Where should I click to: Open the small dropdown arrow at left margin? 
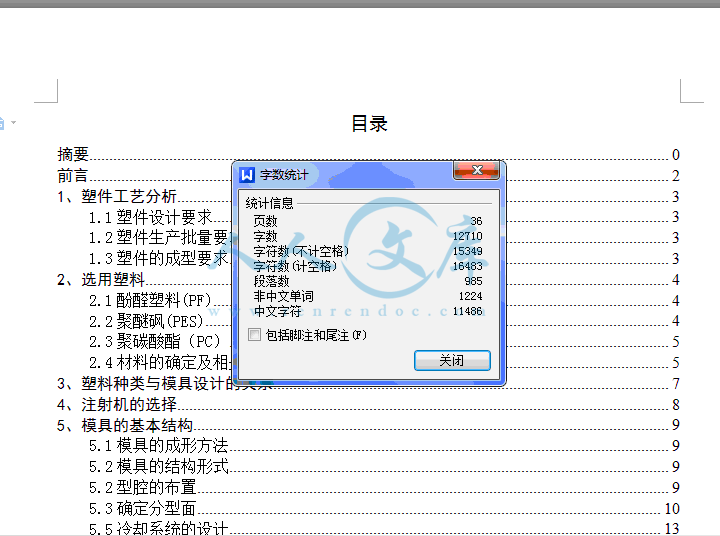pos(13,122)
